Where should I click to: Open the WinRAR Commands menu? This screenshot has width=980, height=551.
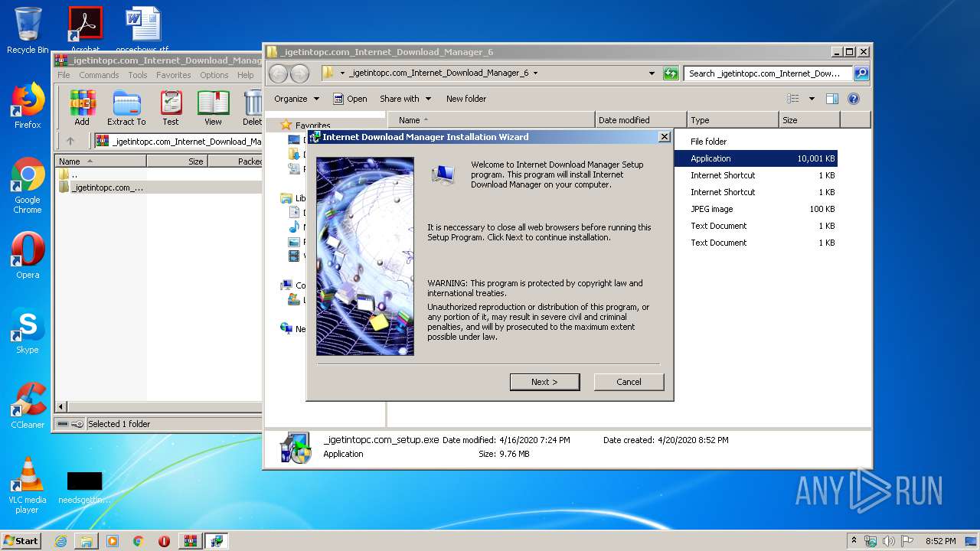tap(99, 75)
